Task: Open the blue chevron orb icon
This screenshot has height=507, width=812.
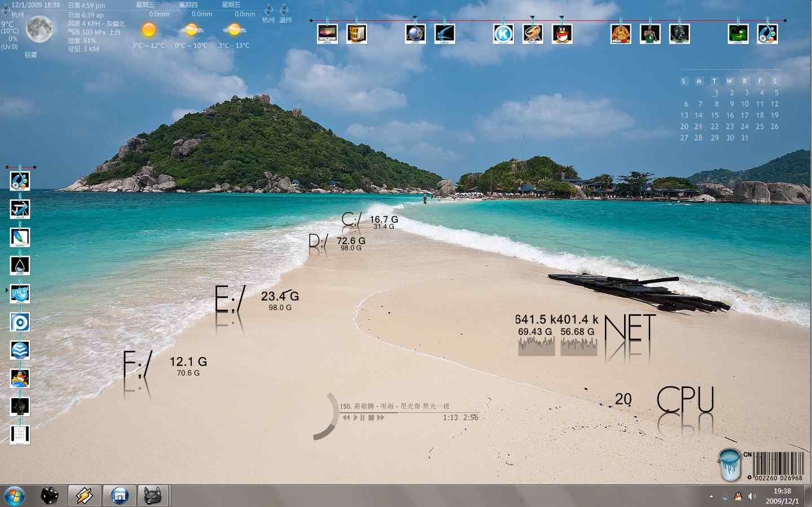Action: [x=20, y=350]
